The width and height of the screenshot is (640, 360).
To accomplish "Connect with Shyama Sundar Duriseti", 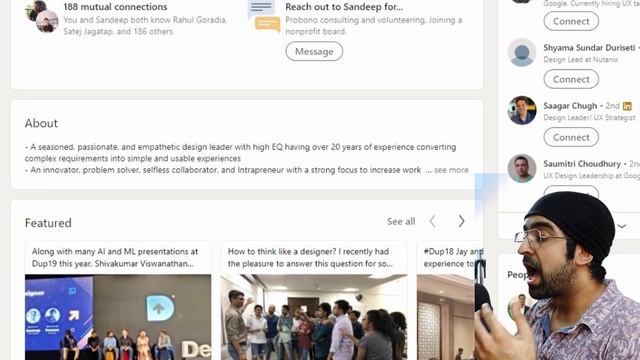I will 571,79.
